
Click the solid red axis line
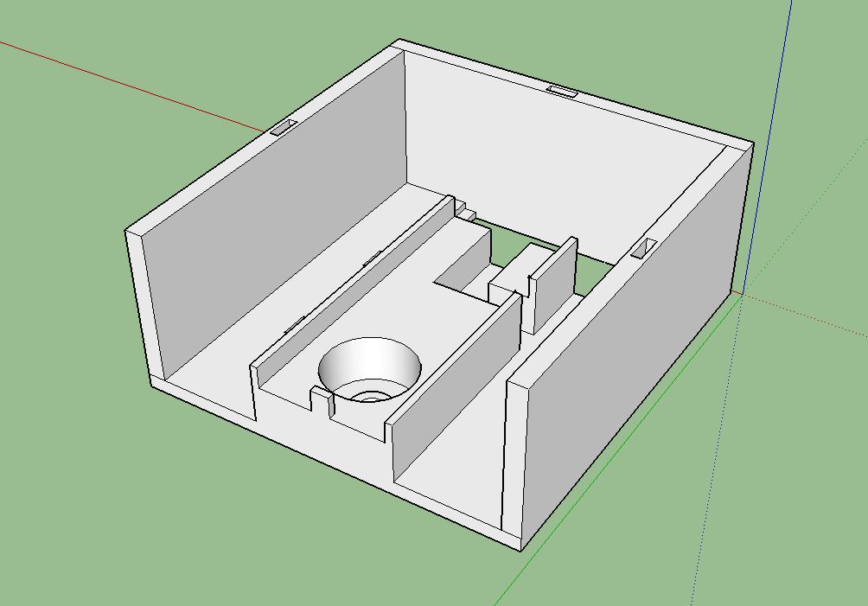click(130, 85)
